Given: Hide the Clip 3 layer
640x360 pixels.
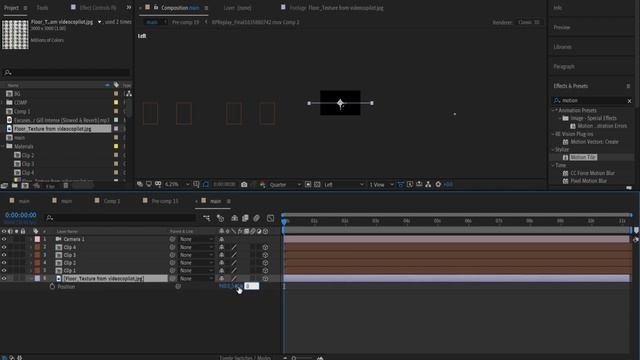Looking at the screenshot, I should coord(4,255).
